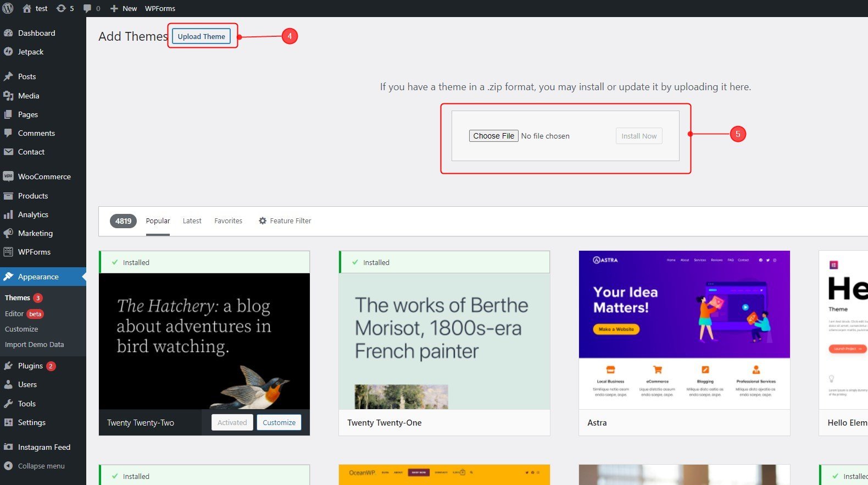Click the Twenty Twenty-One theme name

[x=385, y=423]
